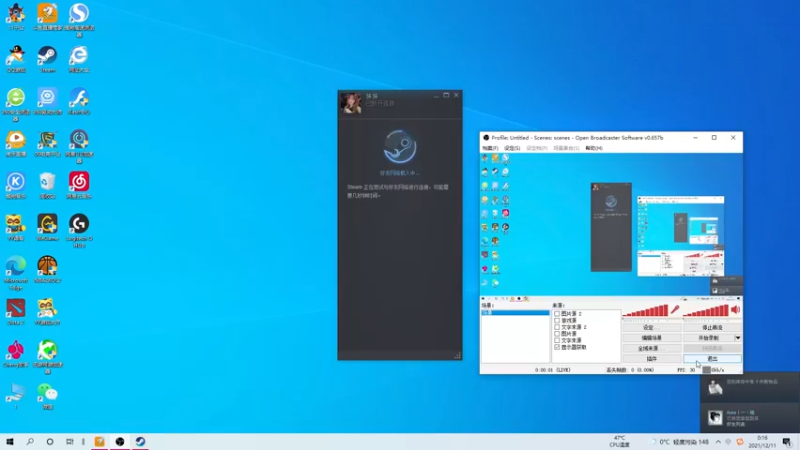Open the notification center icon
This screenshot has height=450, width=800.
coord(787,441)
